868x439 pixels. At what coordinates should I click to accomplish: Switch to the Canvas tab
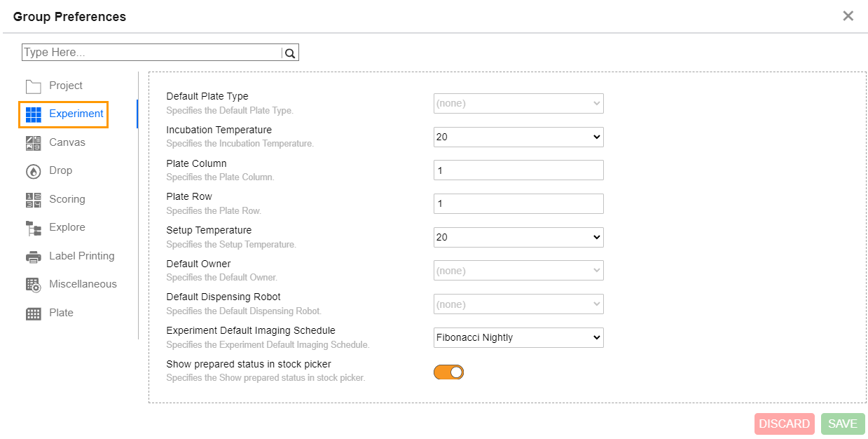click(x=67, y=142)
